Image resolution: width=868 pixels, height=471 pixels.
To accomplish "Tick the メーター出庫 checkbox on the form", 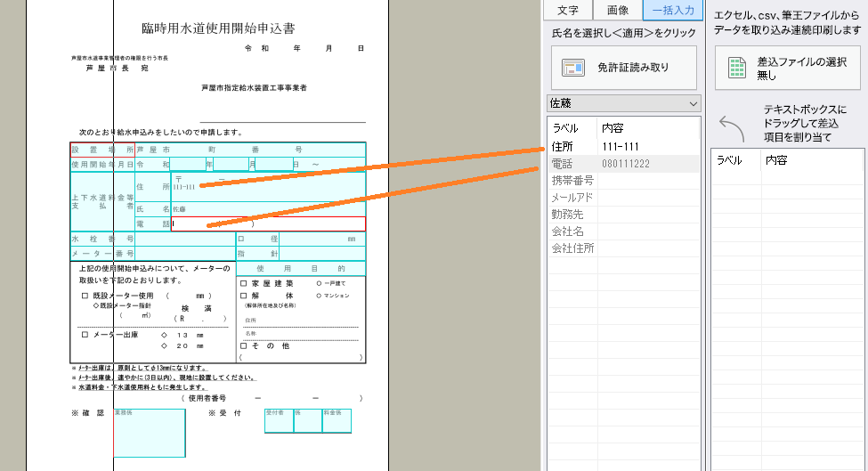I will point(85,335).
